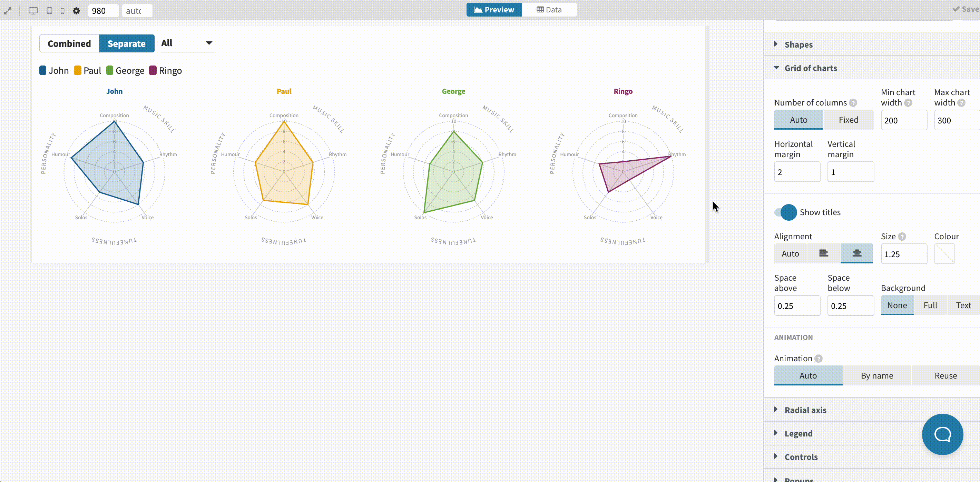Choose center-align title alignment icon
This screenshot has height=482, width=980.
[x=856, y=253]
